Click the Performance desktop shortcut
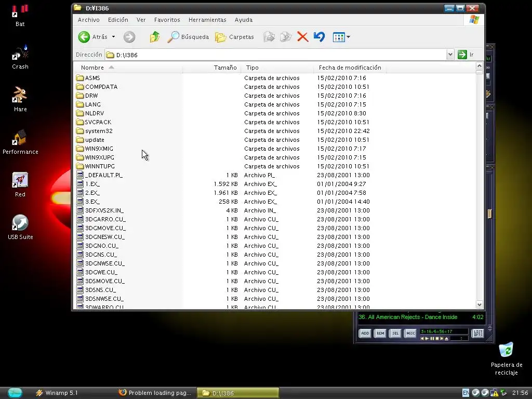Image resolution: width=532 pixels, height=399 pixels. [x=20, y=142]
